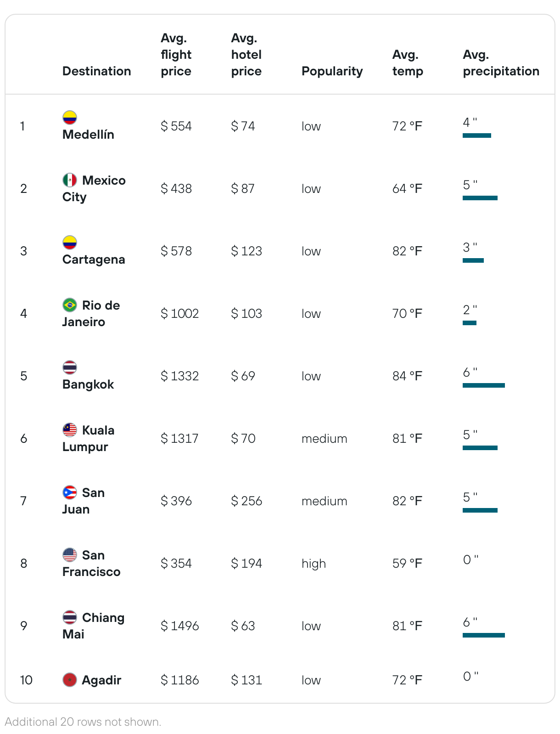Click the Puerto Rico flag by San Juan
This screenshot has width=560, height=734.
pyautogui.click(x=70, y=492)
